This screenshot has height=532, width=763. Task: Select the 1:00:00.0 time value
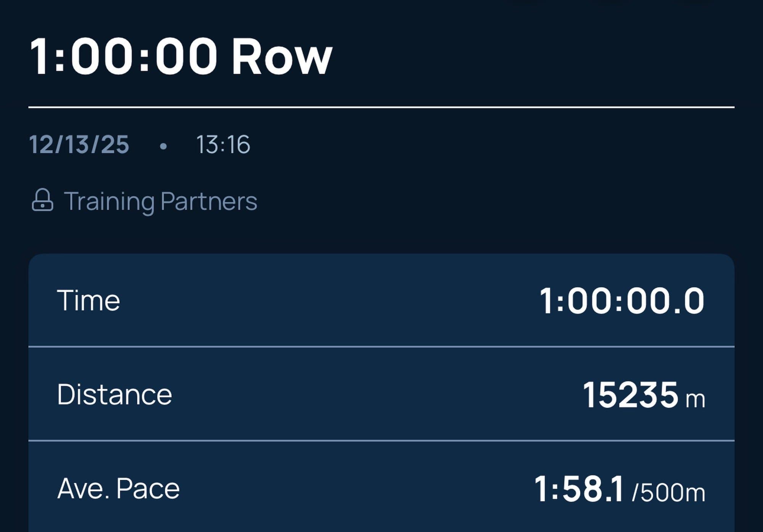pyautogui.click(x=621, y=301)
